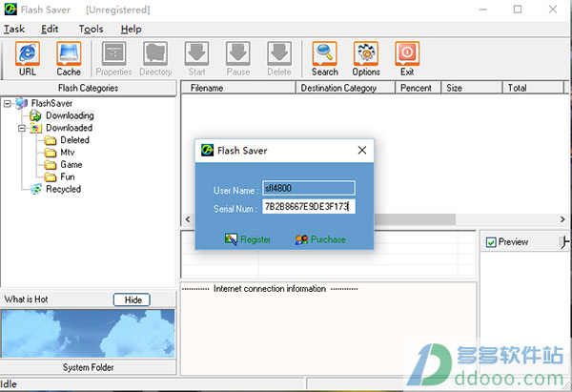Open the Game folder
572x392 pixels.
tap(71, 165)
